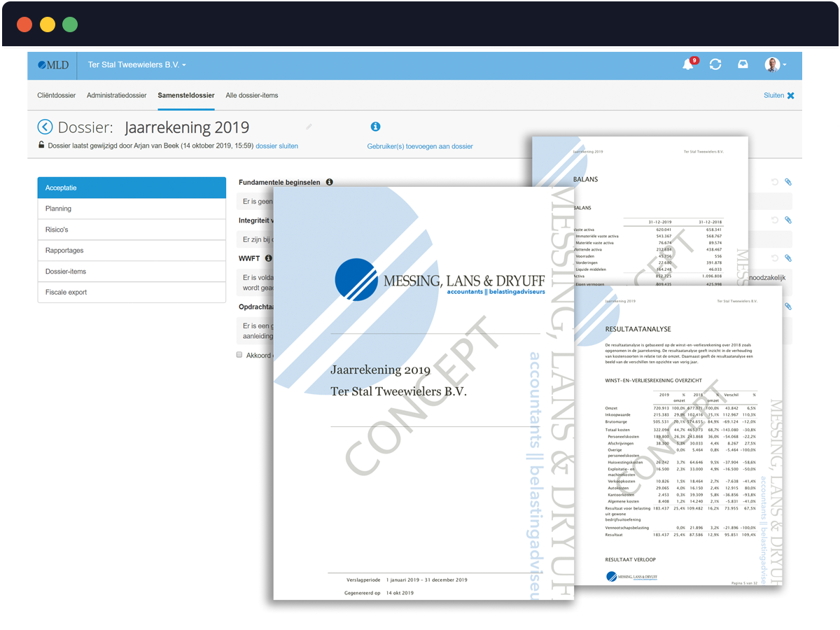Click the pencil edit icon after Jaarrekening 2019

[309, 127]
